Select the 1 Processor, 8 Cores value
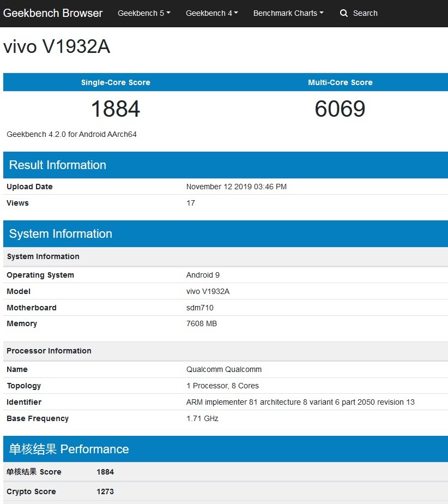The width and height of the screenshot is (448, 504). [222, 386]
